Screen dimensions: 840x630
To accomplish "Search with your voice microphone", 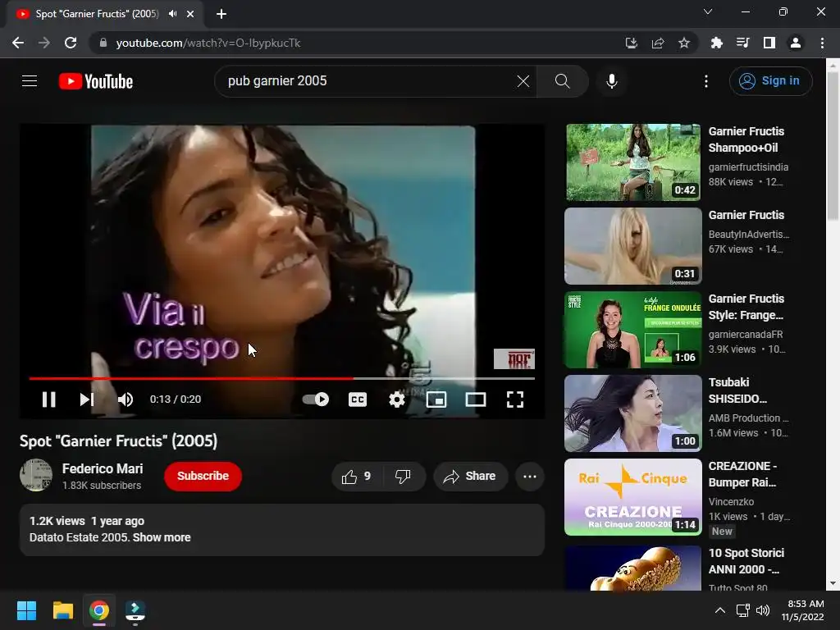I will pos(611,81).
